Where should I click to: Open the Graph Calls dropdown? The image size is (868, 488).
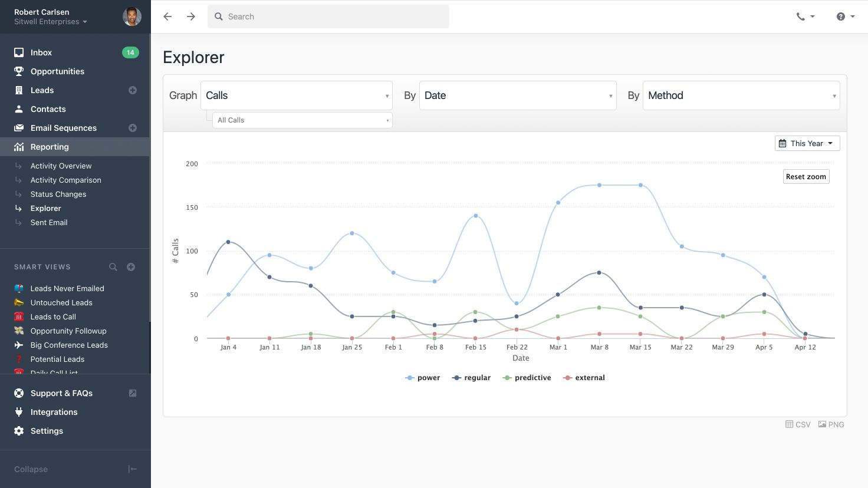(x=297, y=95)
